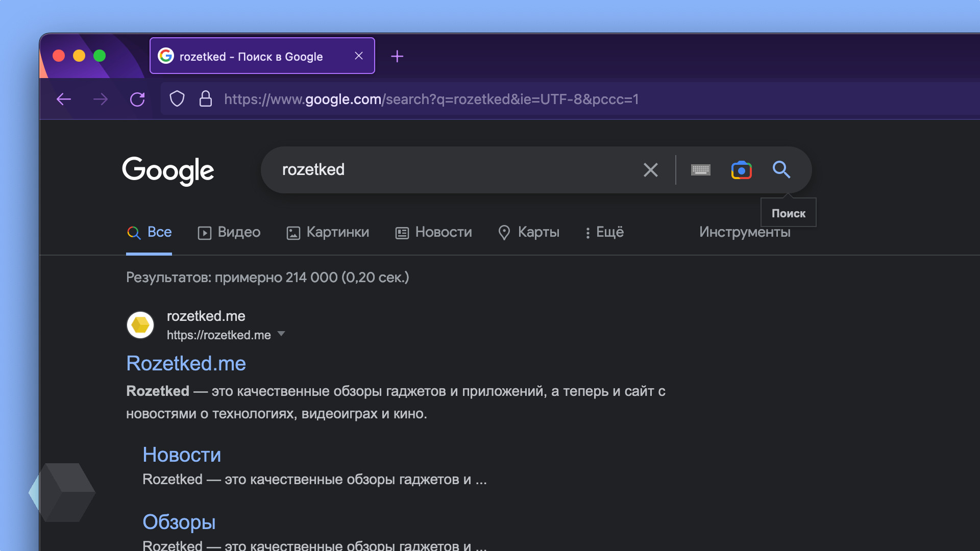This screenshot has height=551, width=980.
Task: Open the on-screen keyboard icon
Action: point(700,170)
